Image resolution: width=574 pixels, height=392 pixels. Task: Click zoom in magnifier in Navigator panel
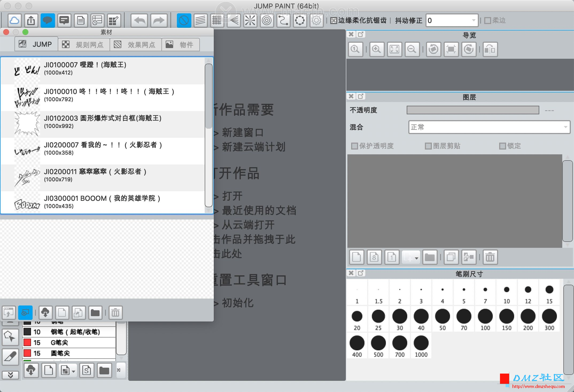coord(377,49)
